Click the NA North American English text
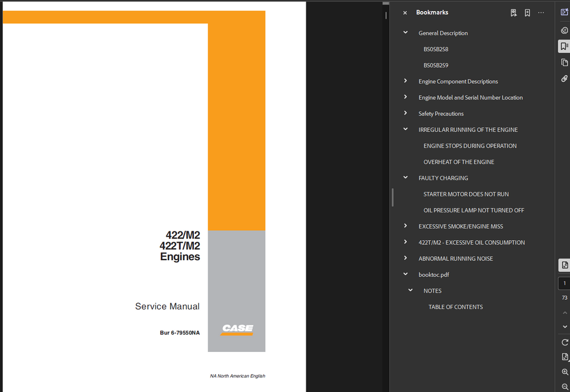The image size is (570, 392). pos(237,376)
